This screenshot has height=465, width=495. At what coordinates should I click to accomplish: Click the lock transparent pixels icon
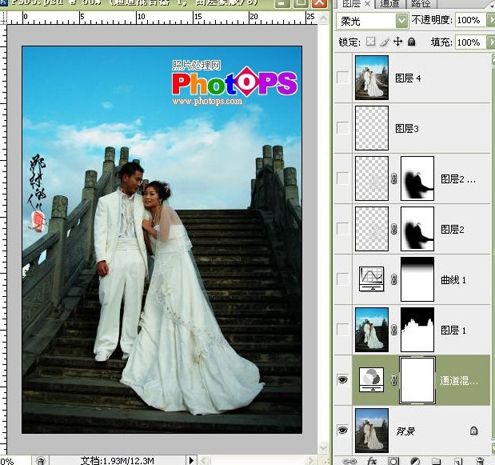tap(370, 42)
